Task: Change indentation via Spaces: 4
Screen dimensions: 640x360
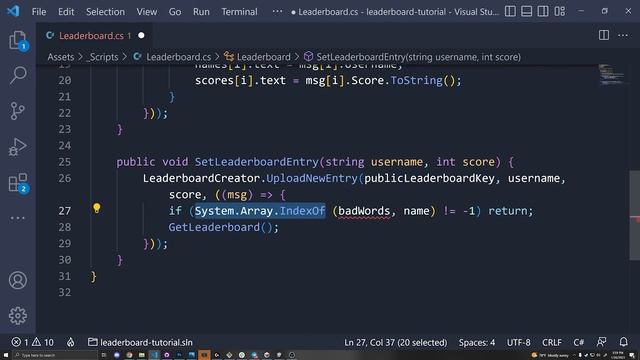Action: (x=476, y=342)
